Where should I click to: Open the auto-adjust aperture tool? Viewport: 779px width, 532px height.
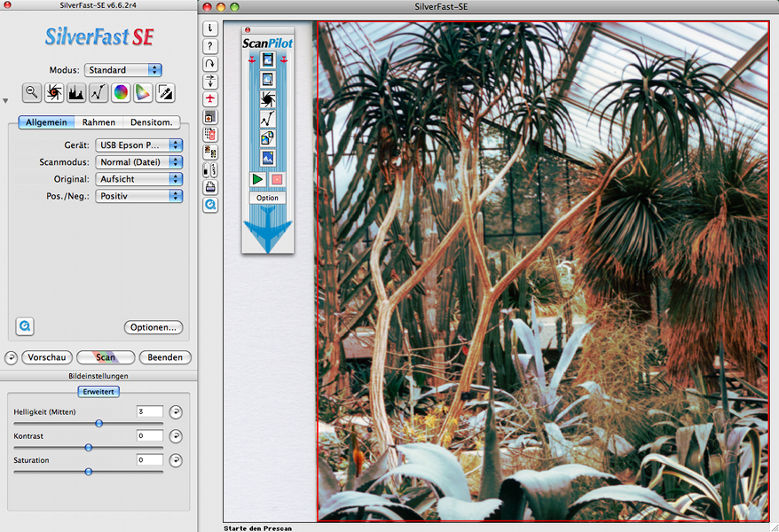click(54, 92)
